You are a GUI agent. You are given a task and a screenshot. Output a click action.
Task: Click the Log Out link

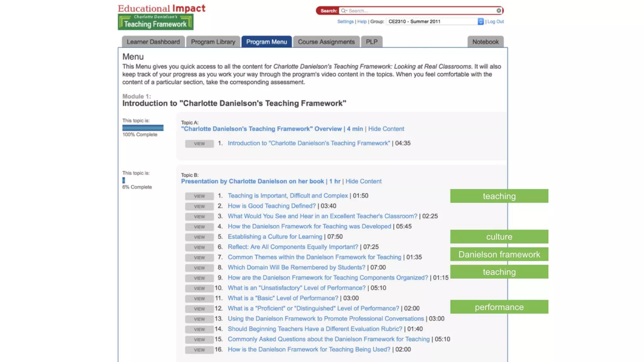point(496,21)
